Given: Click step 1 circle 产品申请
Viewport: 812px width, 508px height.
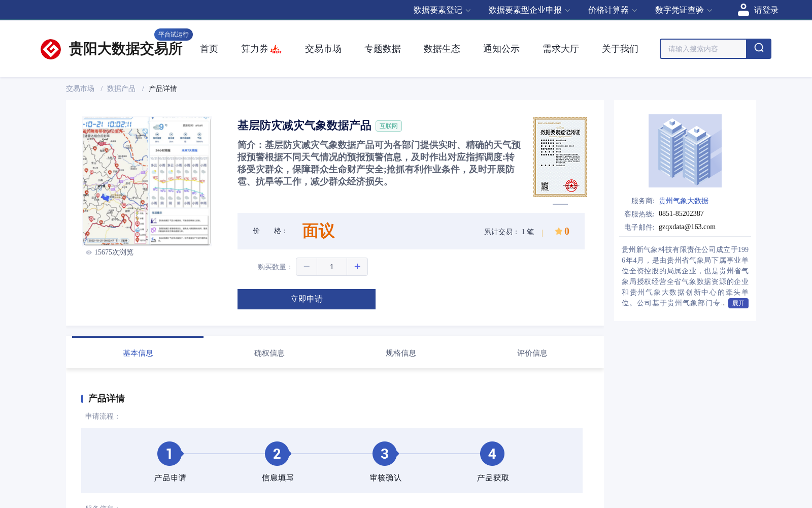Looking at the screenshot, I should pos(170,454).
